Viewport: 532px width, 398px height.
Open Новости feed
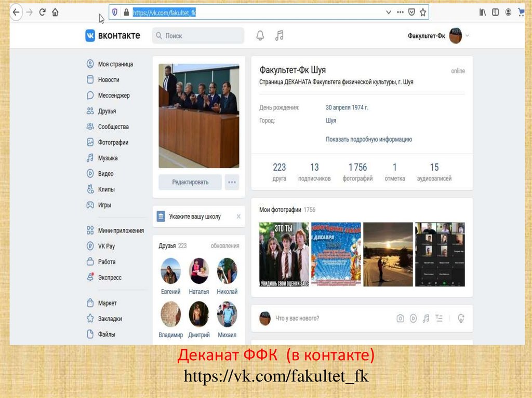(109, 80)
